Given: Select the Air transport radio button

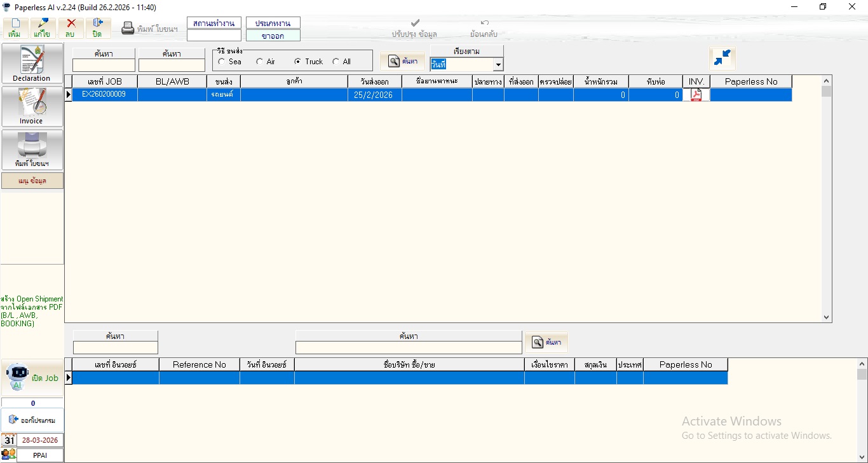Looking at the screenshot, I should tap(259, 62).
